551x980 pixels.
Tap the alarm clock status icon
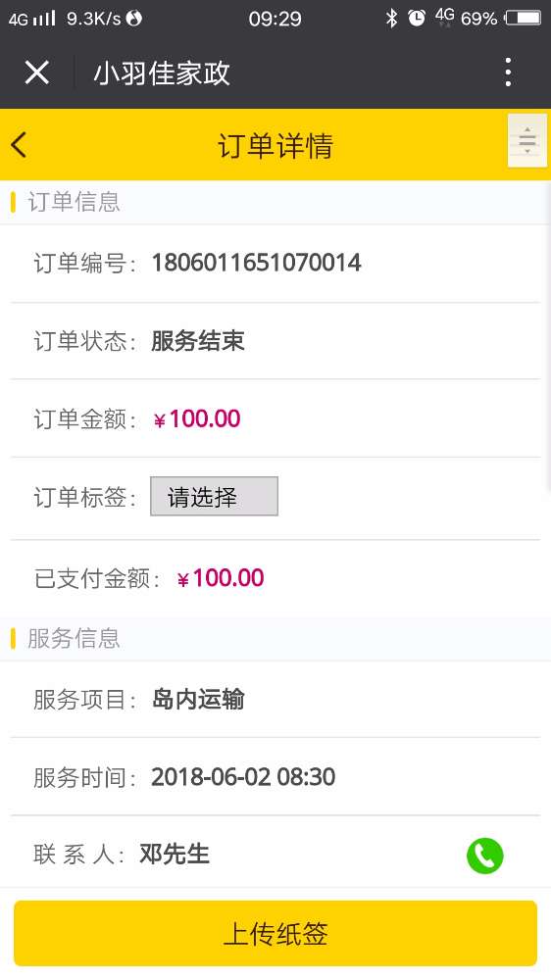417,18
